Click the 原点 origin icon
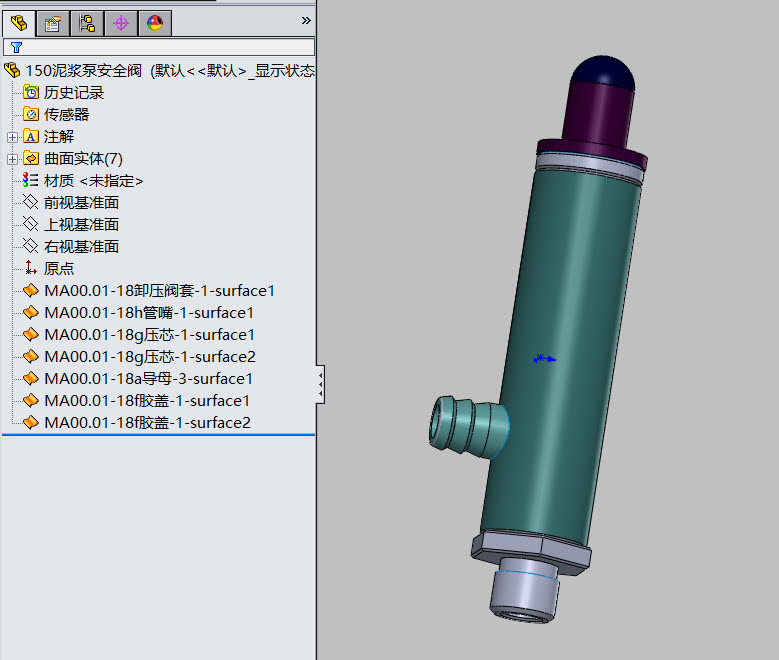 31,269
